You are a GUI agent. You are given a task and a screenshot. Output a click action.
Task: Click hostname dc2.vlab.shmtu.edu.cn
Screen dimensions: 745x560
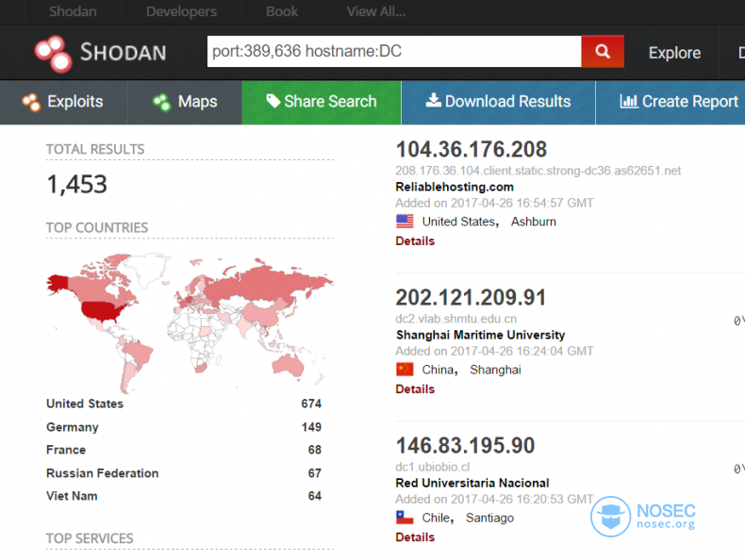(456, 319)
